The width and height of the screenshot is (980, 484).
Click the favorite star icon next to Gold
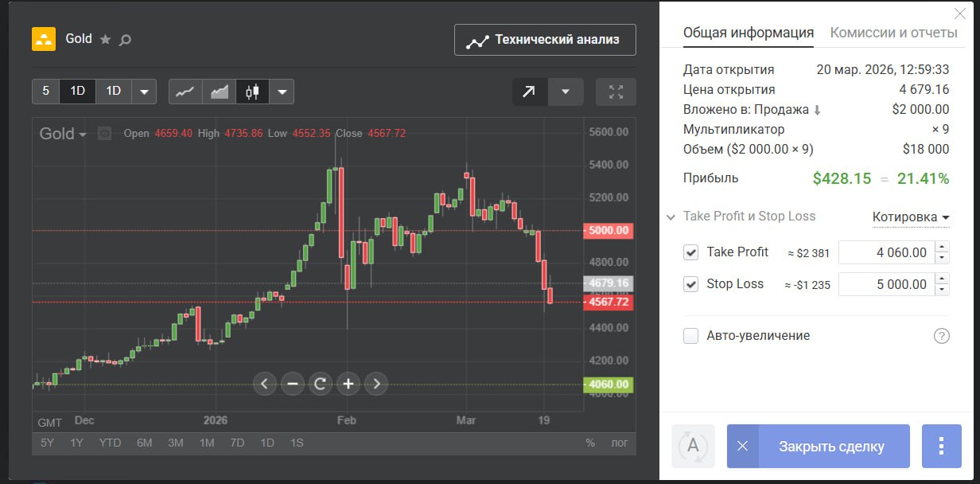click(105, 39)
